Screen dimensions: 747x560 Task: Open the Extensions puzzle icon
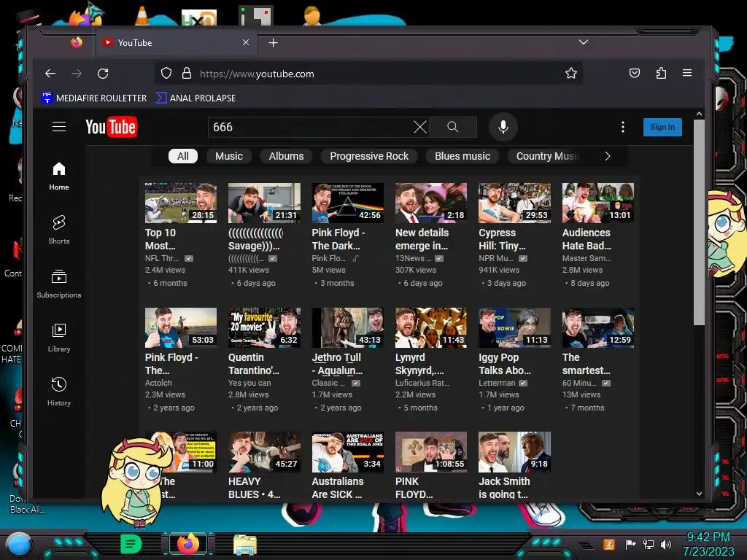click(x=661, y=73)
